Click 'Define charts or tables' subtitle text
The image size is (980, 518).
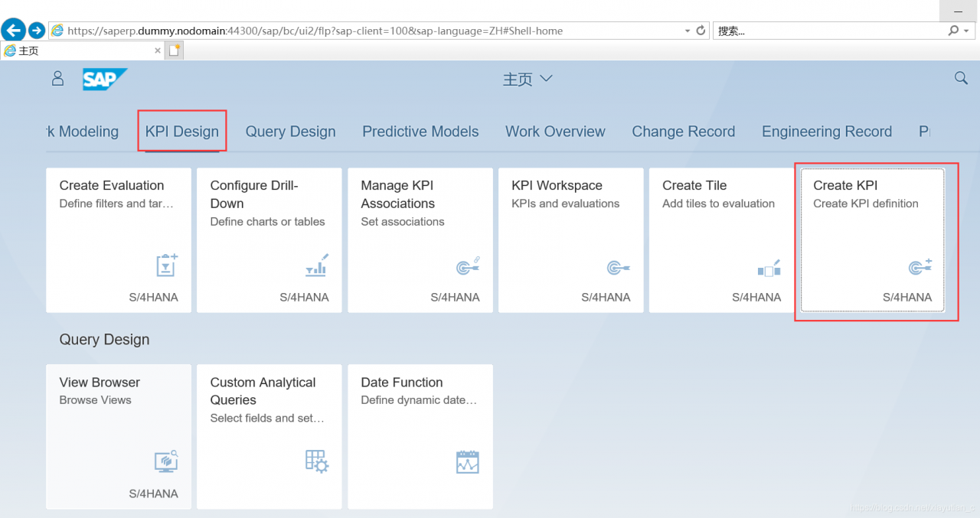[268, 222]
